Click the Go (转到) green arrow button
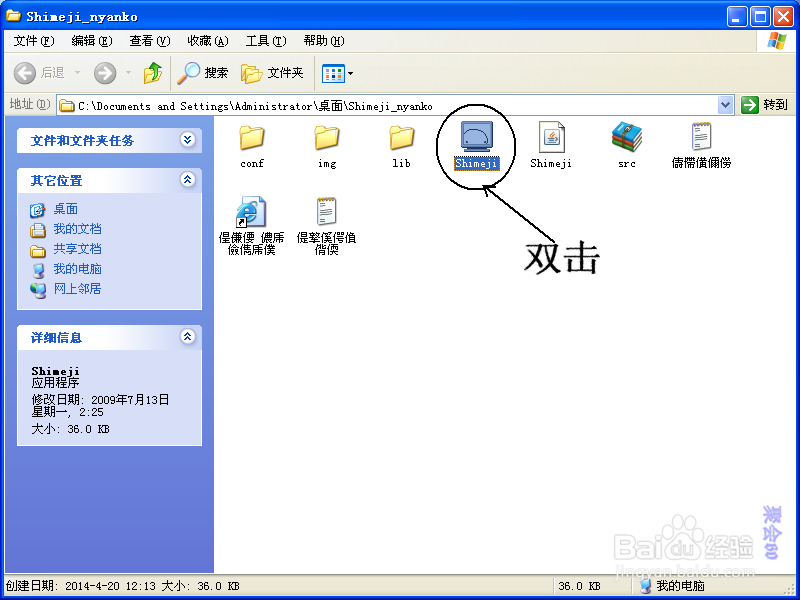 click(x=749, y=105)
